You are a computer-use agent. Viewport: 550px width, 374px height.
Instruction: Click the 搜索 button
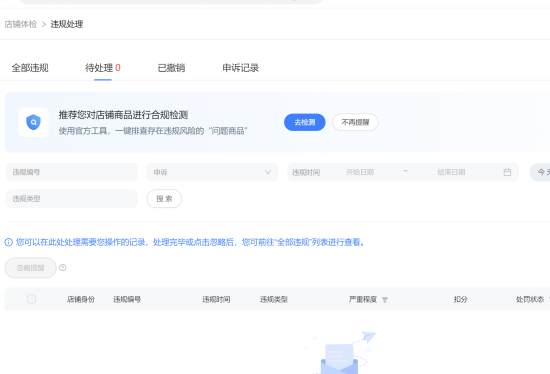164,199
